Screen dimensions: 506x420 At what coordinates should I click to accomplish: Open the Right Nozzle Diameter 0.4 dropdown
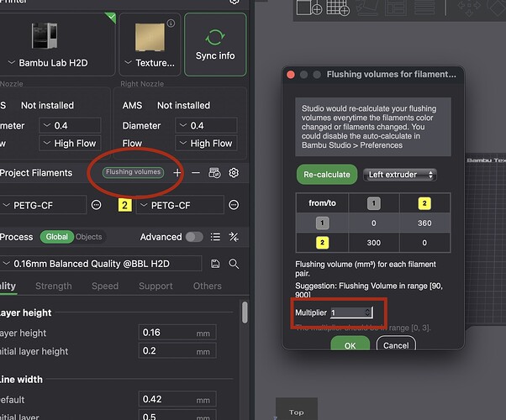206,125
